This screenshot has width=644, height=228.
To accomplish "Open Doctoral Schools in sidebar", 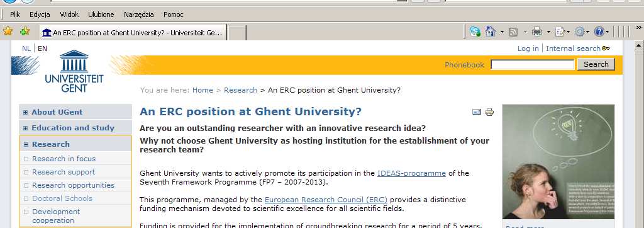I will click(x=62, y=198).
